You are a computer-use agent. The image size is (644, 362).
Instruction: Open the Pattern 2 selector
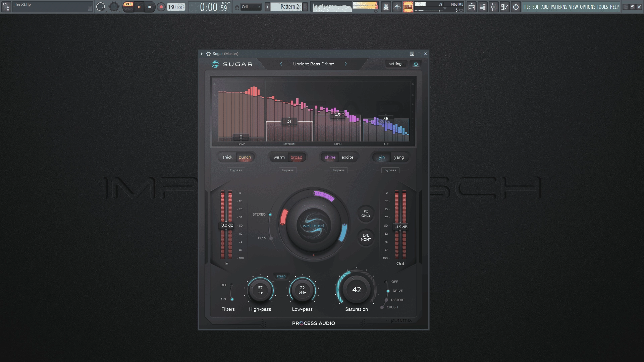[x=286, y=7]
